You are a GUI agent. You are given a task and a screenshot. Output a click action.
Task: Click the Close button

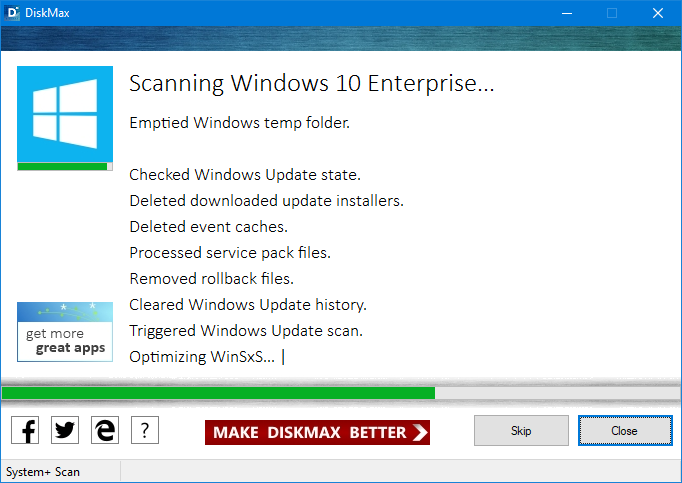click(625, 430)
